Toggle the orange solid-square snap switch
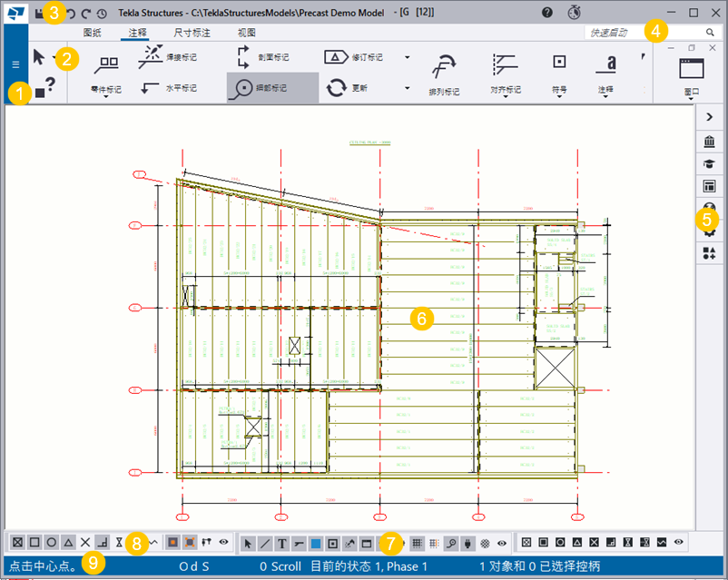728x580 pixels. click(x=172, y=542)
